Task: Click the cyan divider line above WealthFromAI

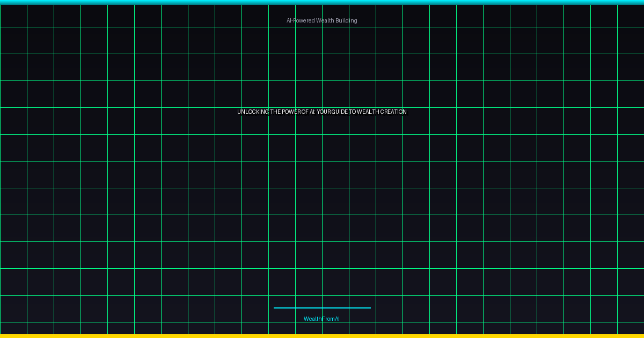Action: tap(321, 308)
